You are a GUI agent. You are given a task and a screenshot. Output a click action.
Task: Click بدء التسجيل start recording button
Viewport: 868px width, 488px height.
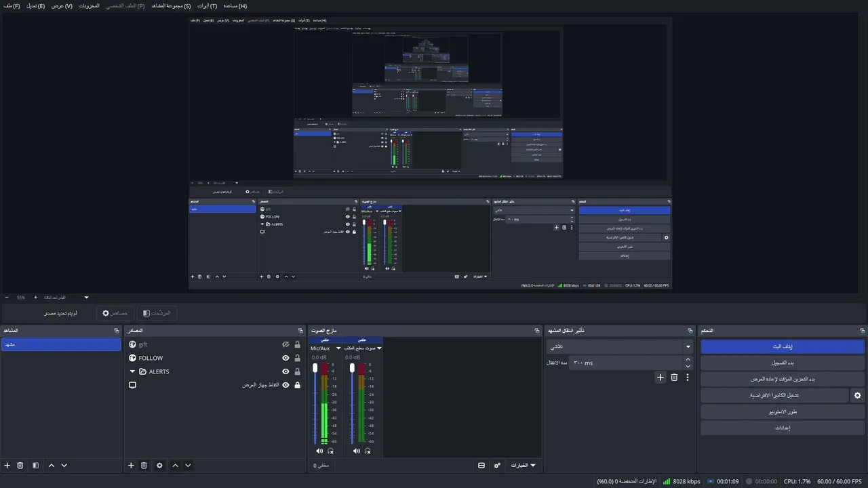pyautogui.click(x=783, y=363)
